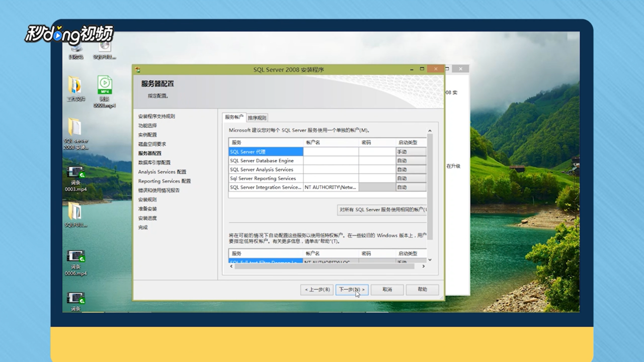Click the vertical scrollbar up arrow
This screenshot has height=362, width=644.
click(x=430, y=131)
